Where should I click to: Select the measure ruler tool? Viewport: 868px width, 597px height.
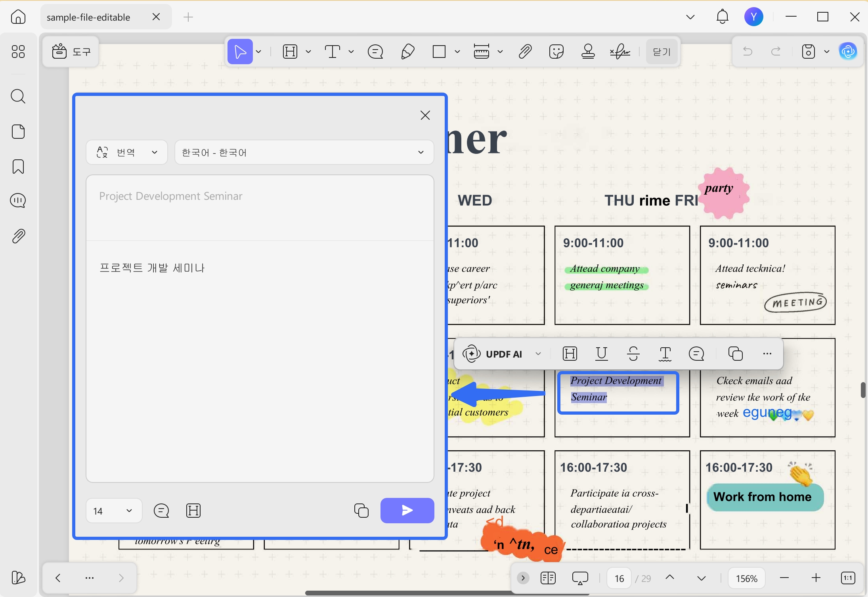482,52
